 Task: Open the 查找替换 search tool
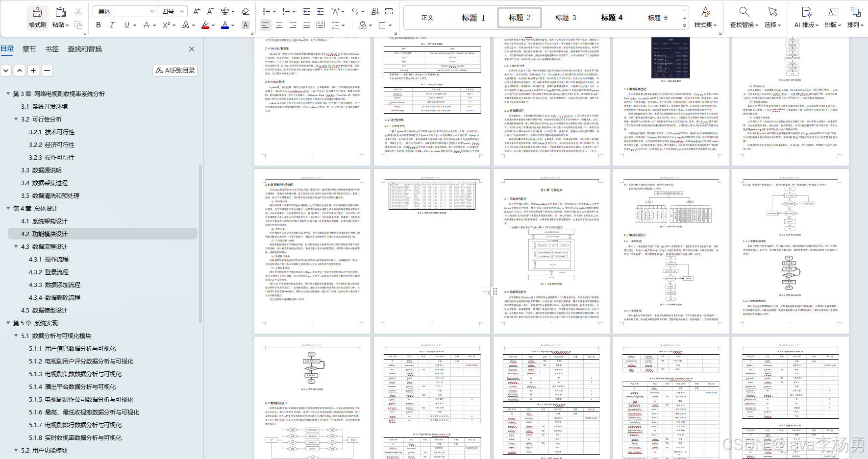744,17
